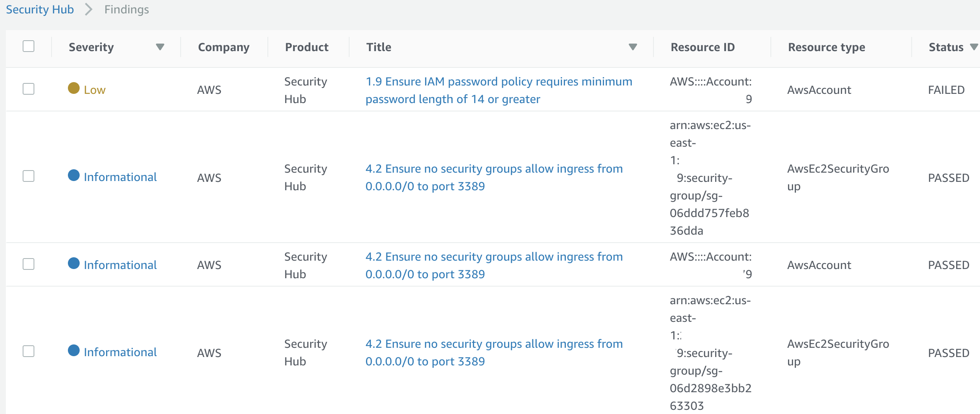Click blue severity dot for Informational AwsAccount finding

pyautogui.click(x=74, y=264)
